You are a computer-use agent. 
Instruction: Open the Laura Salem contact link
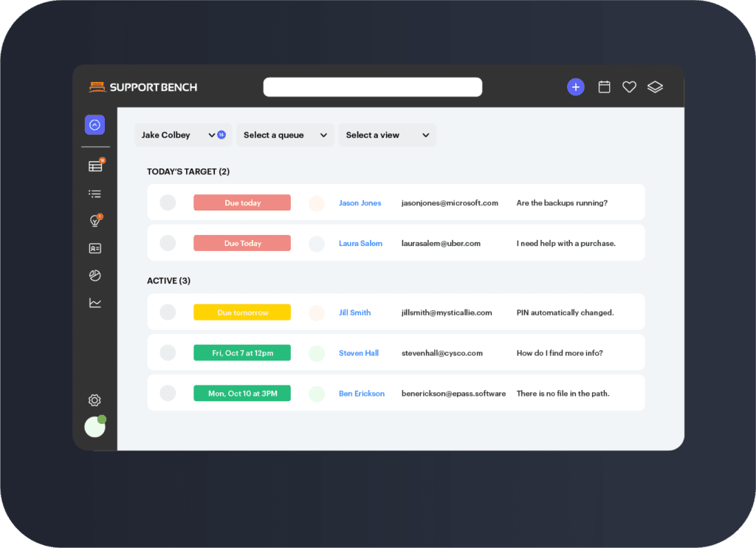click(360, 244)
